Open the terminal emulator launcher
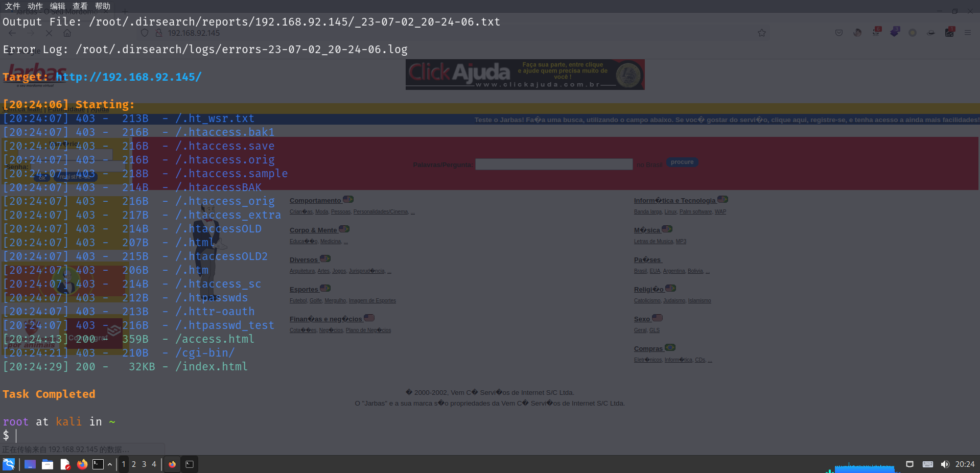This screenshot has height=473, width=980. click(x=98, y=464)
